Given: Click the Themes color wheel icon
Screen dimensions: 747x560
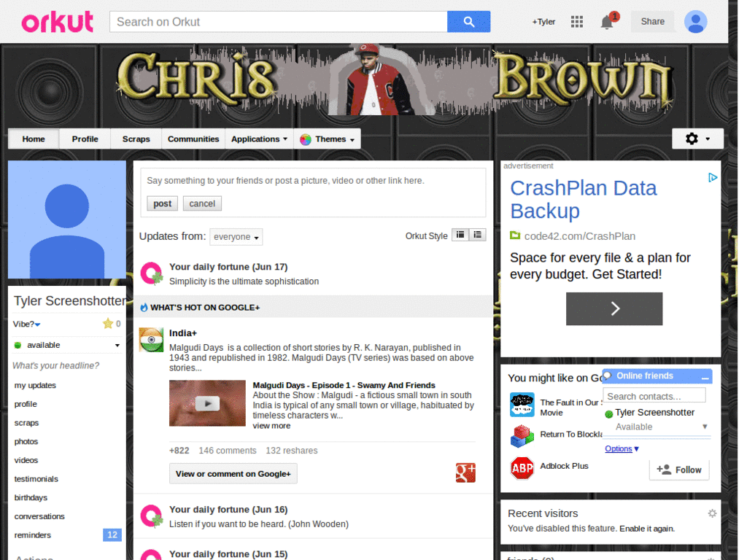Looking at the screenshot, I should pyautogui.click(x=306, y=139).
